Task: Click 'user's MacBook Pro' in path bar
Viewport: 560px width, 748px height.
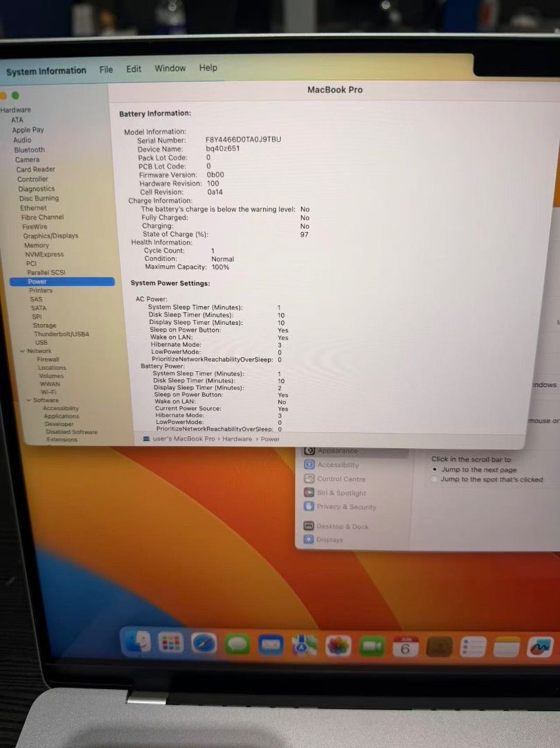Action: [184, 438]
